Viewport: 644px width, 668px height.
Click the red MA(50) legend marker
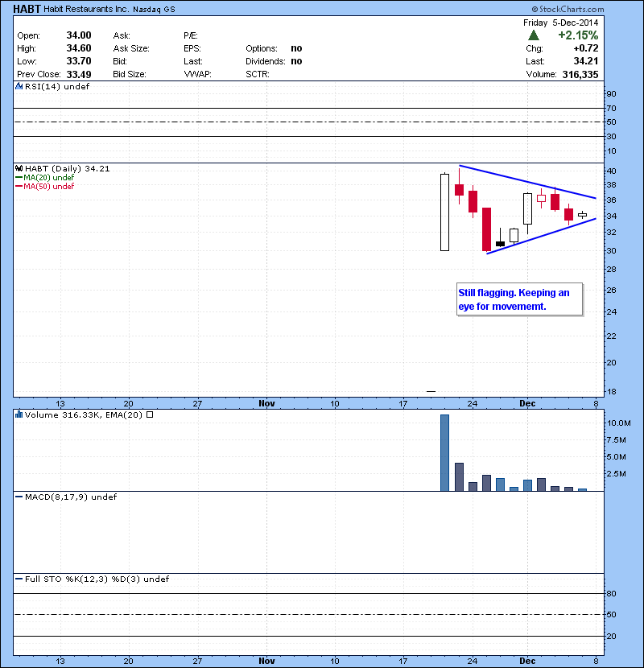point(19,186)
